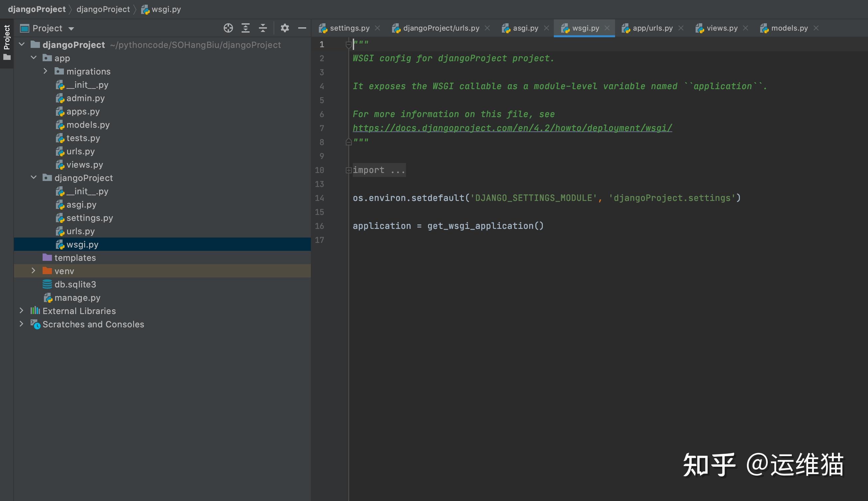Expand External Libraries node
The width and height of the screenshot is (868, 501).
click(x=21, y=311)
